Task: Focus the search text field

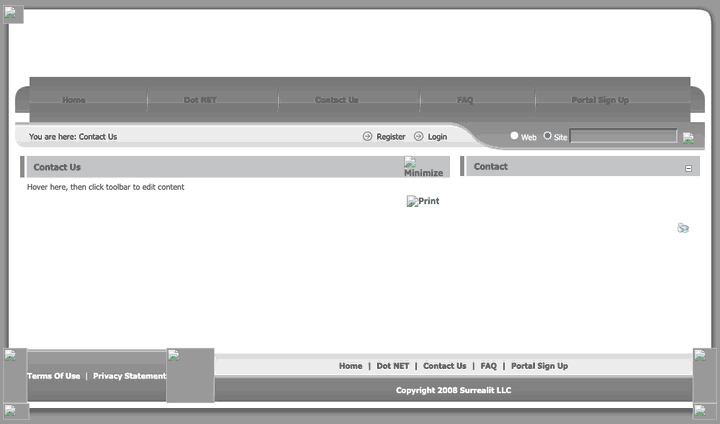Action: [623, 136]
